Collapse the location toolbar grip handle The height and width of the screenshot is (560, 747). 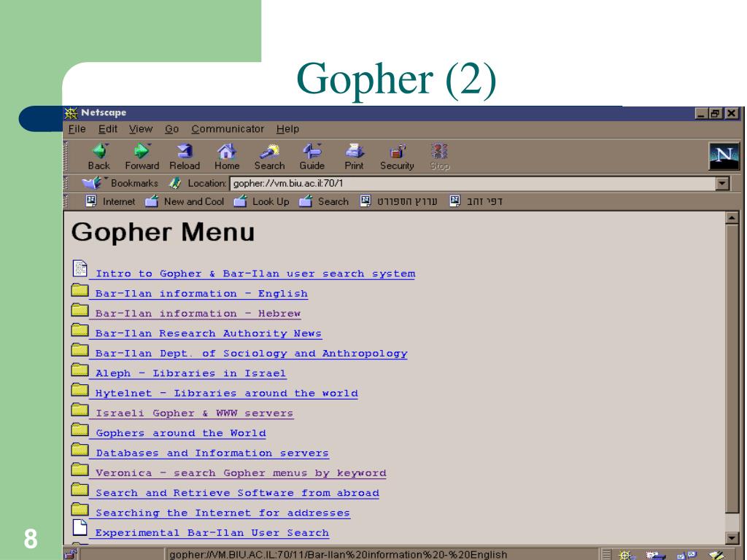click(x=66, y=183)
